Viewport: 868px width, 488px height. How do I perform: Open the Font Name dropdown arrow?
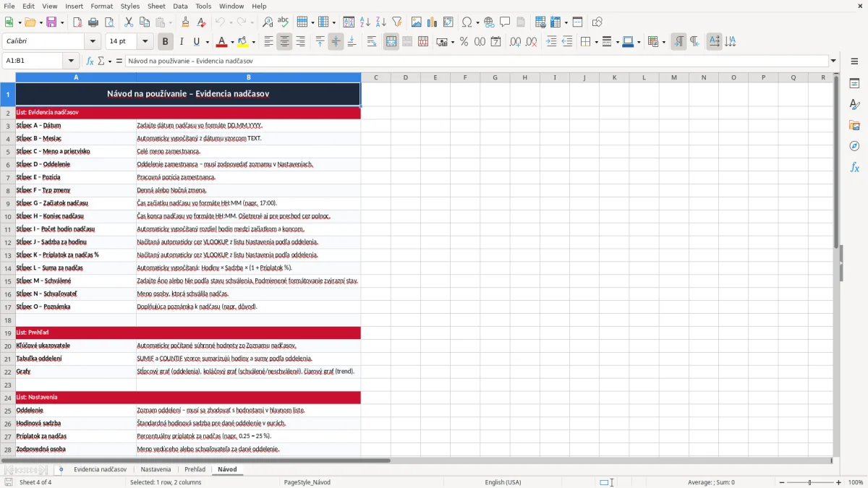92,42
